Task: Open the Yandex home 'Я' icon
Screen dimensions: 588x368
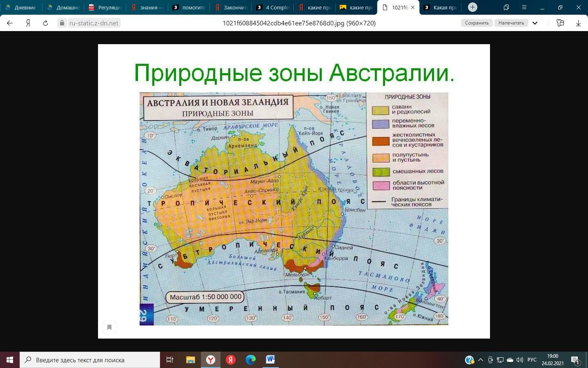Action: pos(28,23)
